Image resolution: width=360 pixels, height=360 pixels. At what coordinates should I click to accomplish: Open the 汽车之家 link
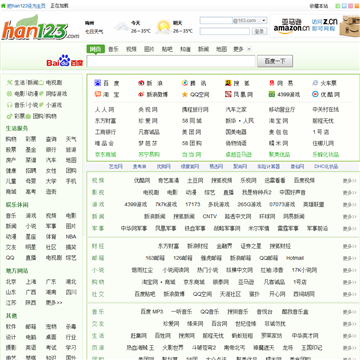[x=236, y=110]
